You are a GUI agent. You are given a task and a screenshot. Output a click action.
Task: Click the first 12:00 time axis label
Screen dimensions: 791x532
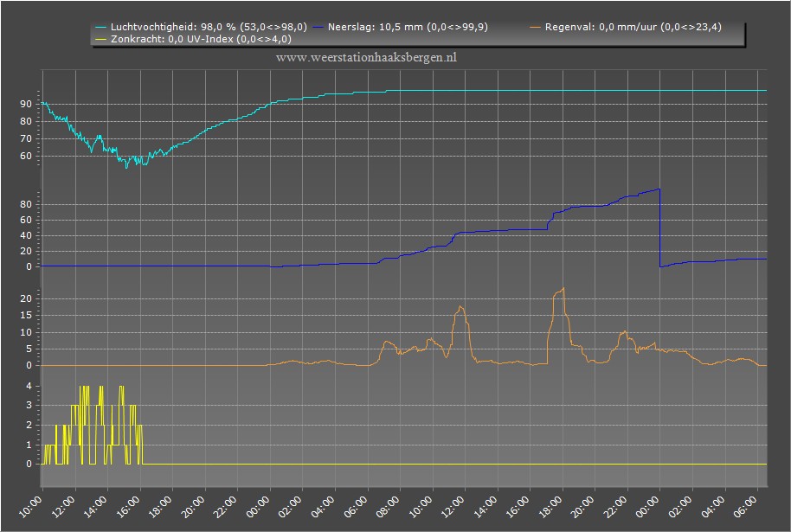pos(64,506)
